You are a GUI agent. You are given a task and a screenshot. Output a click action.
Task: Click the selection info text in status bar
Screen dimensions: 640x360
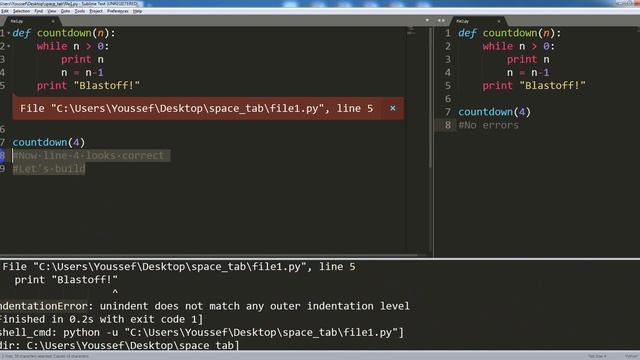[46, 356]
